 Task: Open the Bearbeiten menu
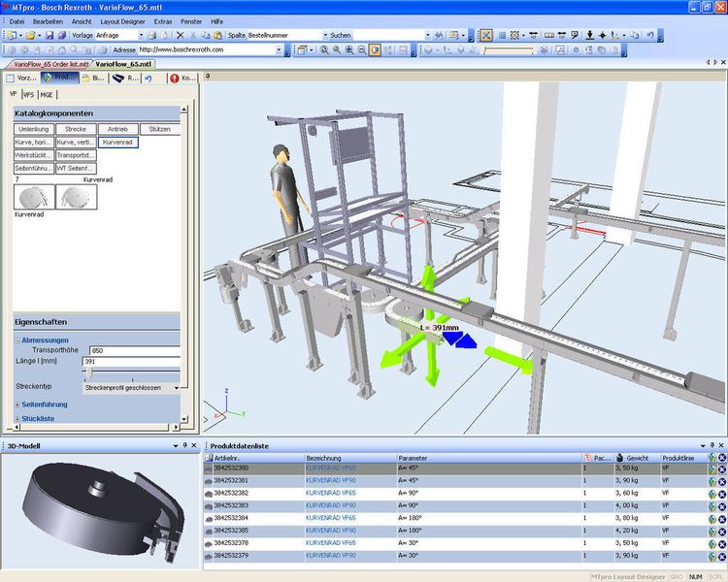coord(48,21)
